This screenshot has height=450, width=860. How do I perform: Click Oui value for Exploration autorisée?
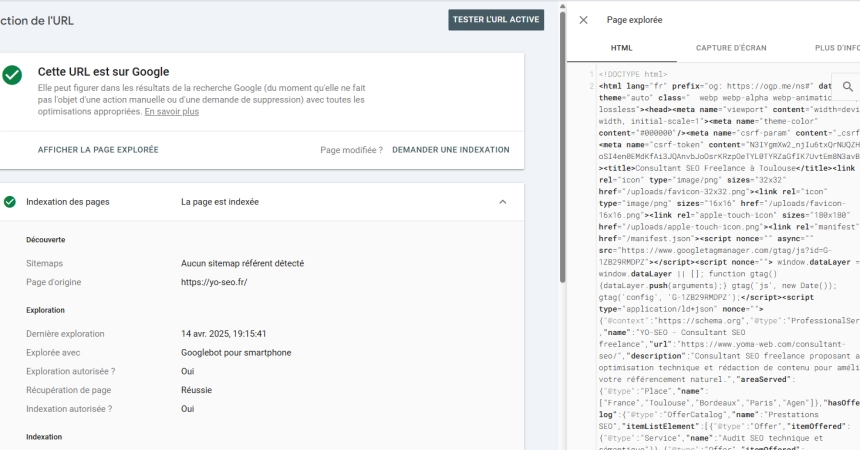point(188,372)
